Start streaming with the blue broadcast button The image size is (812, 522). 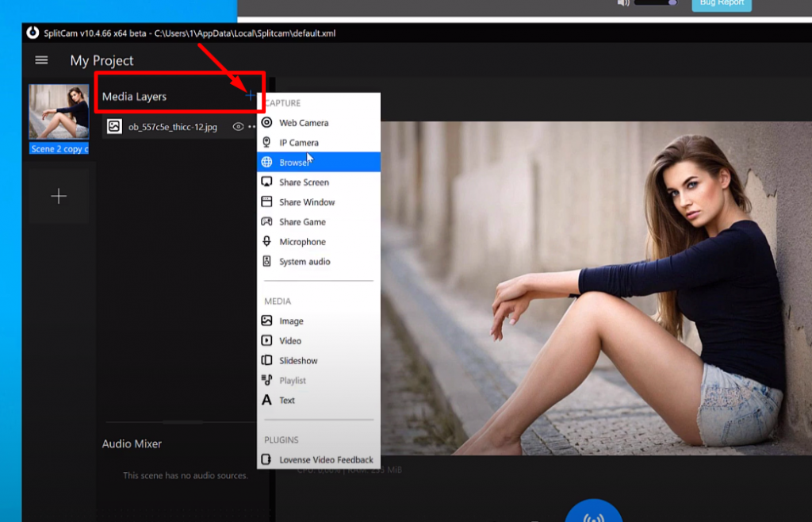pos(593,512)
